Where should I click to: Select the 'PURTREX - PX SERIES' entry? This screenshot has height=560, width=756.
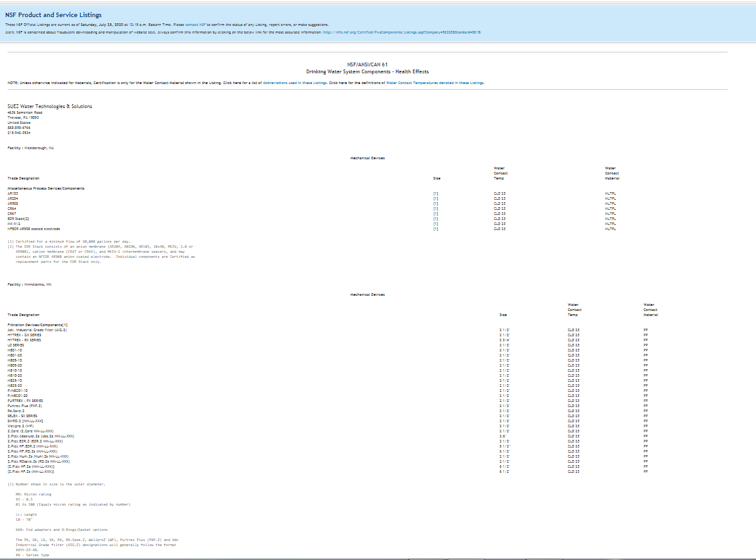[x=25, y=401]
